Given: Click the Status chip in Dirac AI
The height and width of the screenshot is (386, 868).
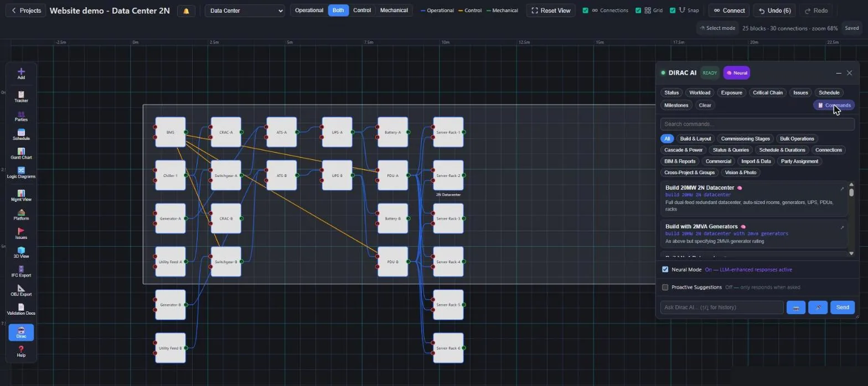Looking at the screenshot, I should (671, 92).
